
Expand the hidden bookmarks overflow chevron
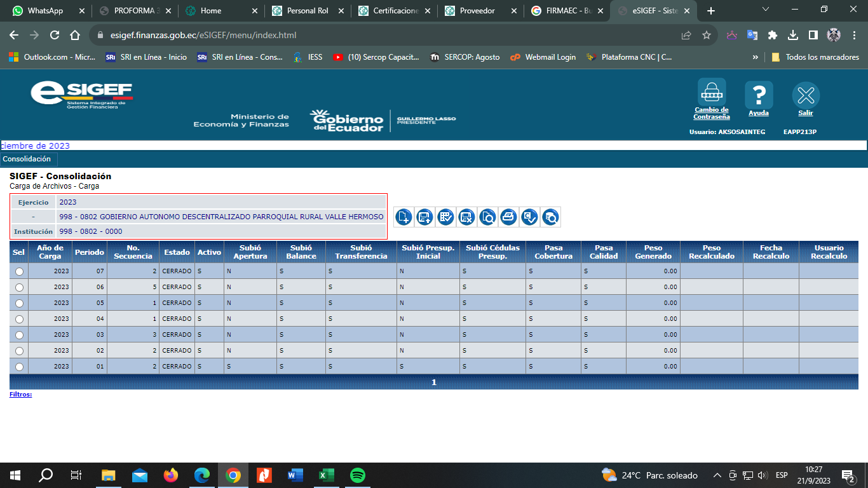[755, 57]
